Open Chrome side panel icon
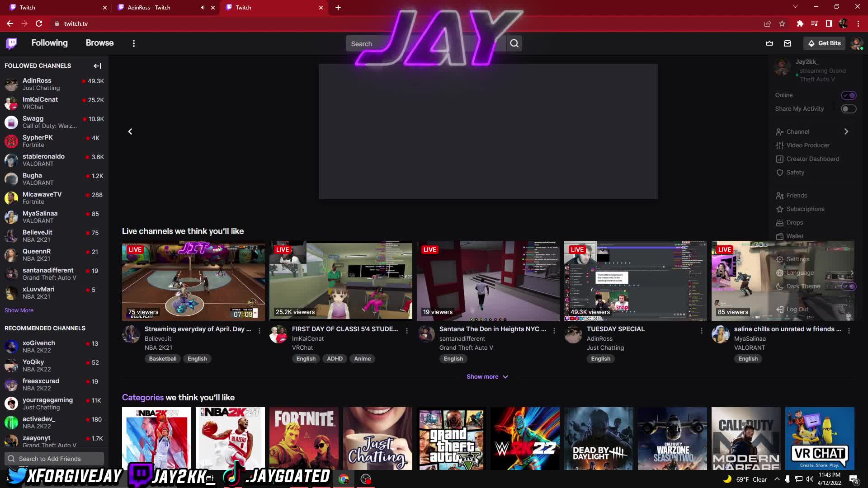868x488 pixels. [x=829, y=23]
